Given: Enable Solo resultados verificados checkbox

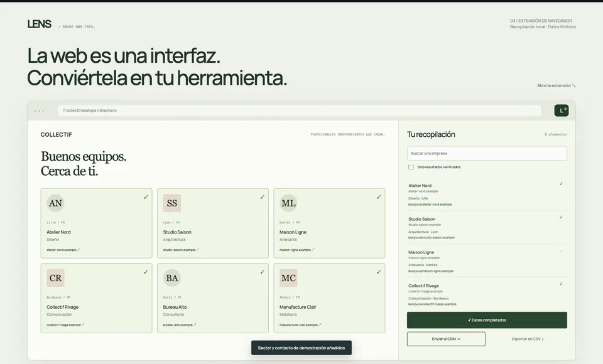Looking at the screenshot, I should click(411, 167).
